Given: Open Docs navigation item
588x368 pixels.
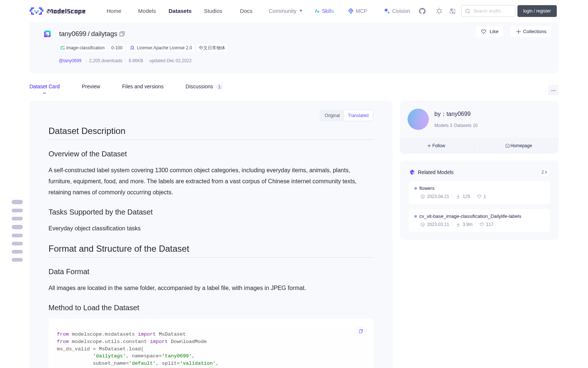Looking at the screenshot, I should point(246,11).
